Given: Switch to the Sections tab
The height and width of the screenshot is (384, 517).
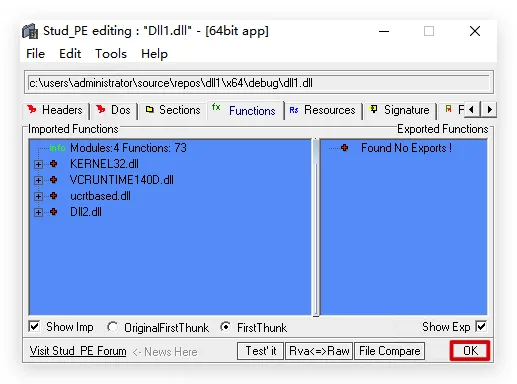Looking at the screenshot, I should tap(173, 110).
